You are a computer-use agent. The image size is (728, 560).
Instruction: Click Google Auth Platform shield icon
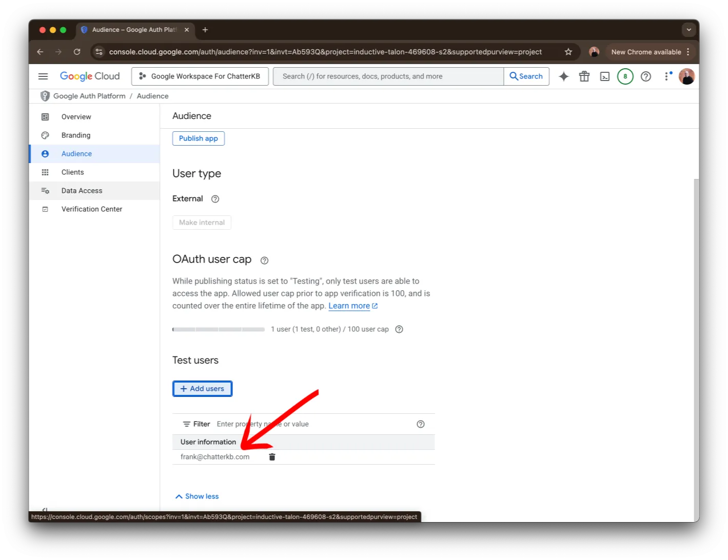click(x=45, y=96)
